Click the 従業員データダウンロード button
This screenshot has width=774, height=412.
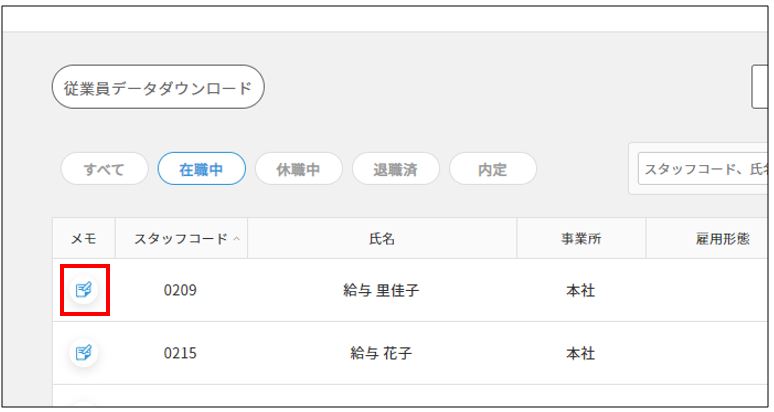[x=158, y=88]
